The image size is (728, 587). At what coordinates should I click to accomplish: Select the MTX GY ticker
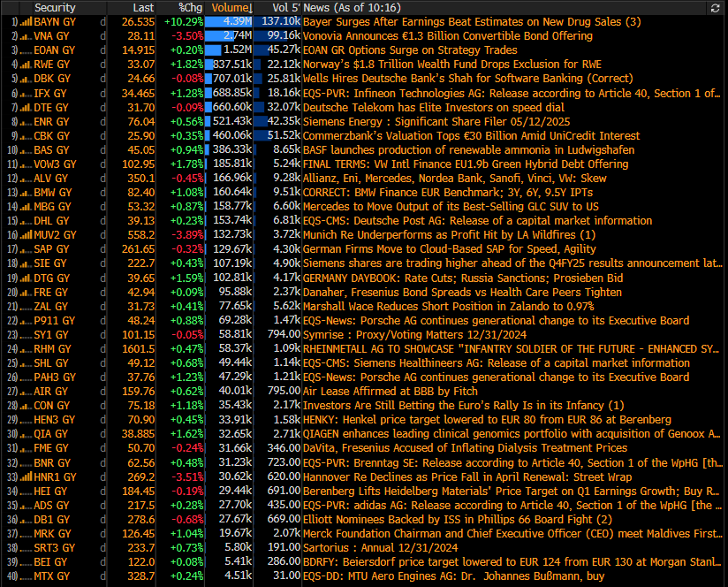(x=51, y=576)
